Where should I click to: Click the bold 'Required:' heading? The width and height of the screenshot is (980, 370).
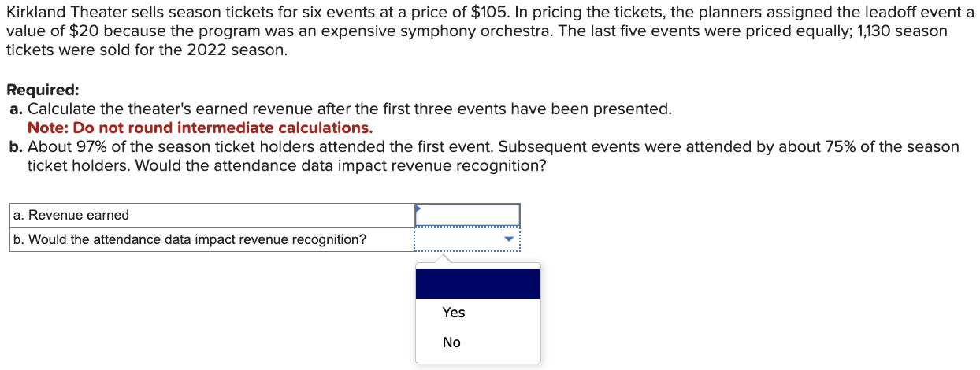(x=43, y=91)
